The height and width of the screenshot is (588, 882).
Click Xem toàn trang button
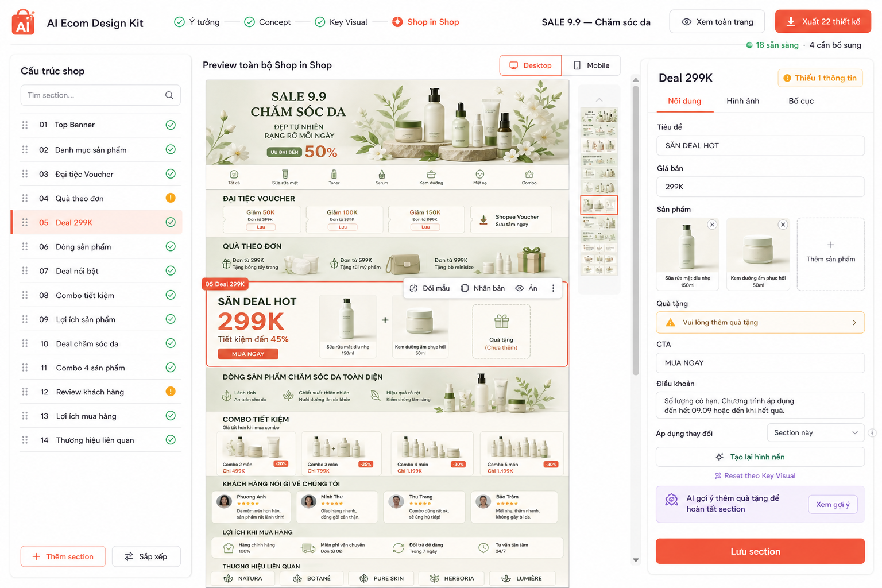[717, 22]
